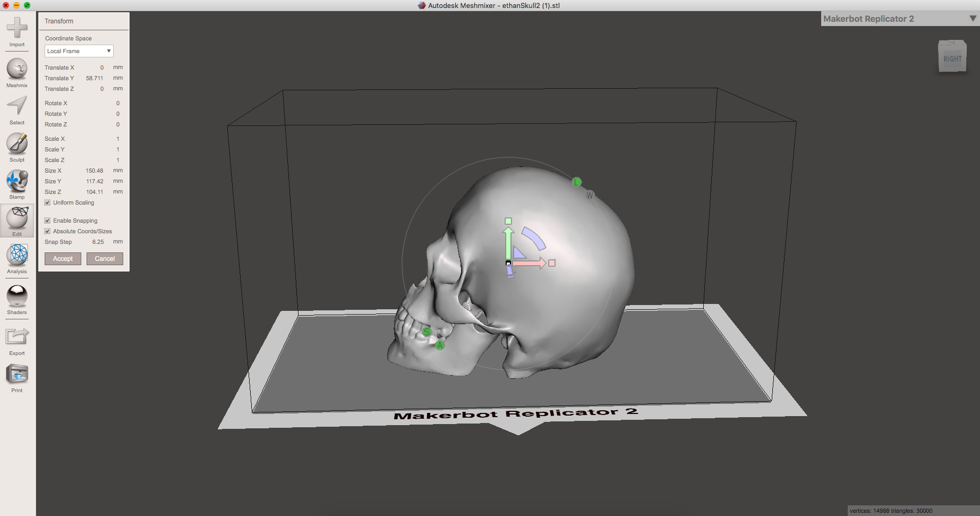980x516 pixels.
Task: Click the green square Y scale handle
Action: pyautogui.click(x=508, y=221)
